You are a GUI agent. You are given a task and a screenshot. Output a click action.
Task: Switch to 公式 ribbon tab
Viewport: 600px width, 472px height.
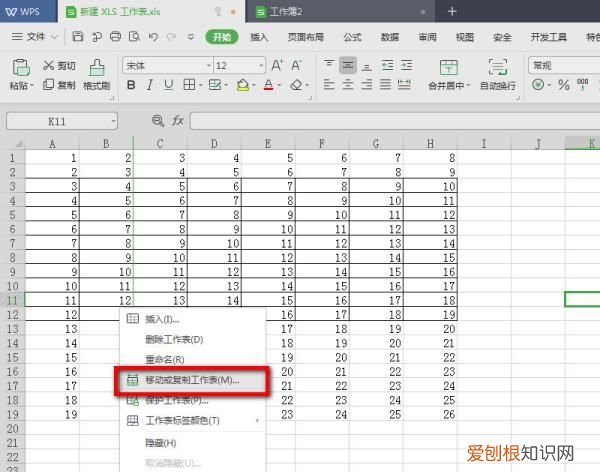[x=352, y=37]
